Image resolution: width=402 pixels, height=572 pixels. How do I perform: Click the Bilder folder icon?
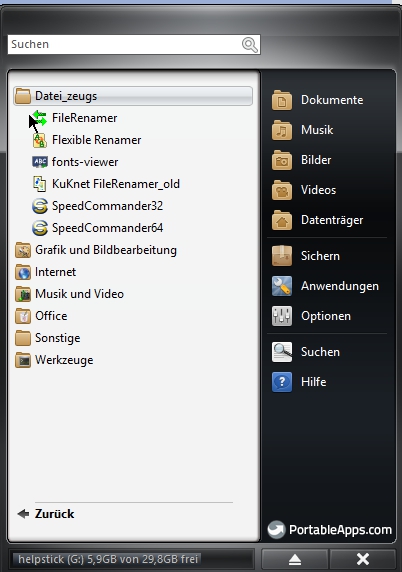(282, 160)
